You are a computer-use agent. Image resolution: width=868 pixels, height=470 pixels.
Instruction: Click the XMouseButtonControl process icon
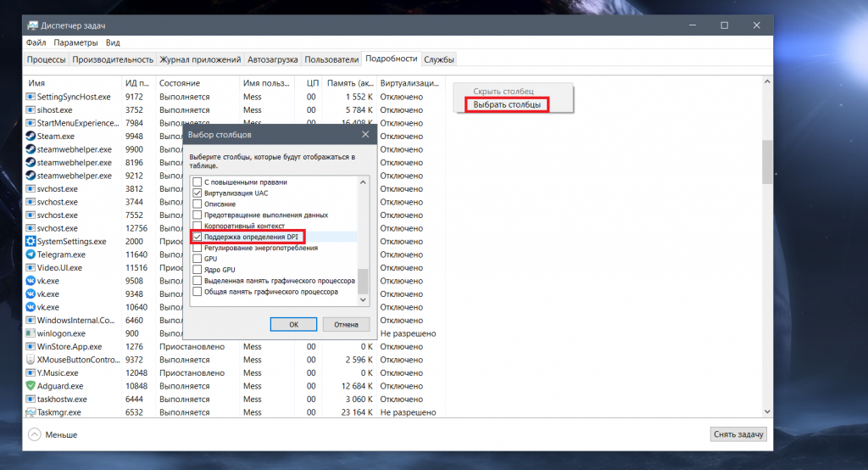tap(31, 360)
